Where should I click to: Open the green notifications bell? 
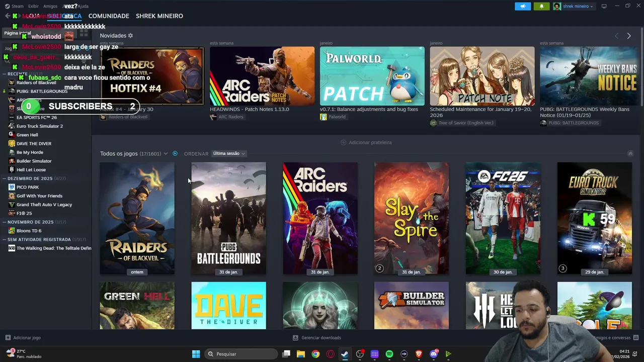(541, 6)
